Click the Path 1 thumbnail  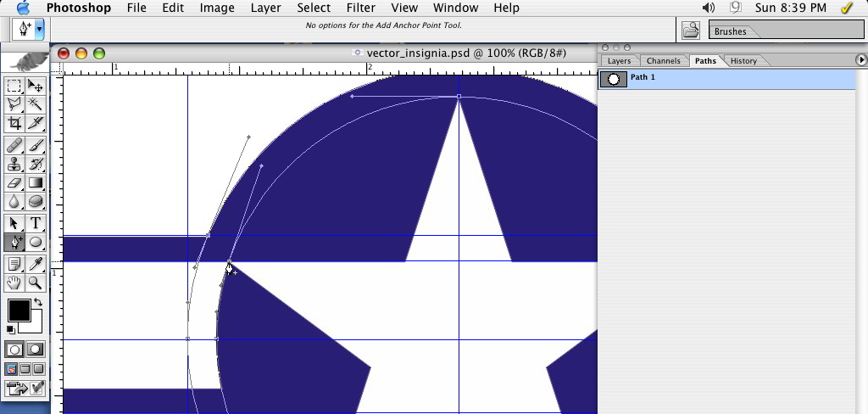click(614, 79)
